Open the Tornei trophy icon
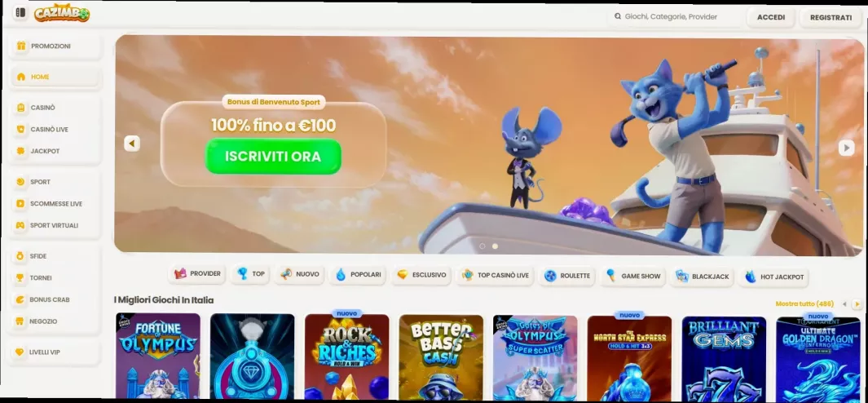868x403 pixels. (x=20, y=277)
